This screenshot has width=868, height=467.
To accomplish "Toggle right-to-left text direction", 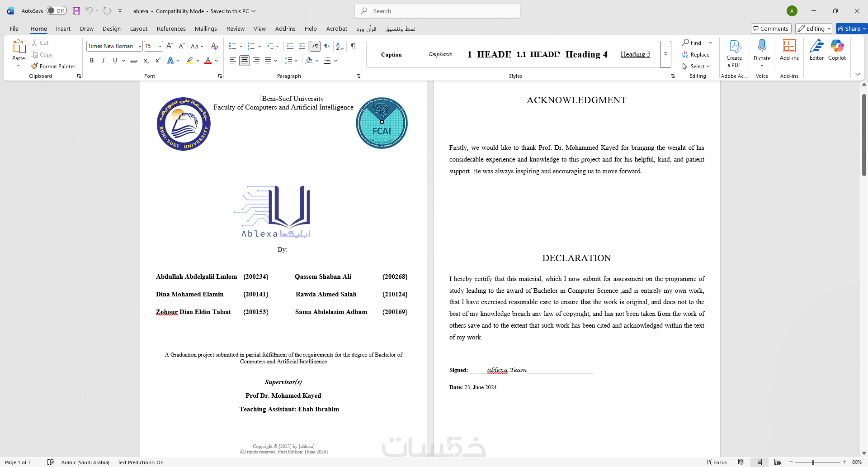I will click(x=327, y=46).
